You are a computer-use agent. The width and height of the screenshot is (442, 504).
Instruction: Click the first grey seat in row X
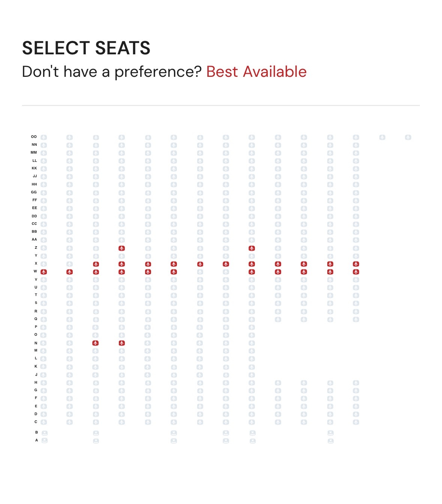[43, 264]
